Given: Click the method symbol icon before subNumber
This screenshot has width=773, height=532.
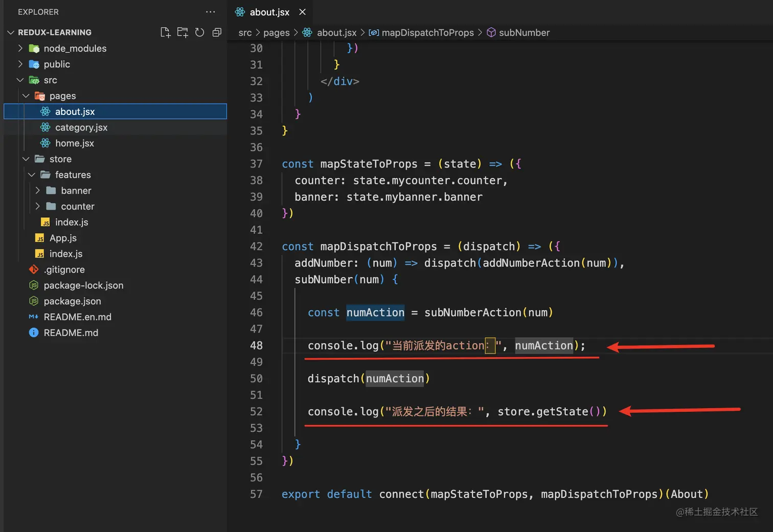Looking at the screenshot, I should coord(491,32).
